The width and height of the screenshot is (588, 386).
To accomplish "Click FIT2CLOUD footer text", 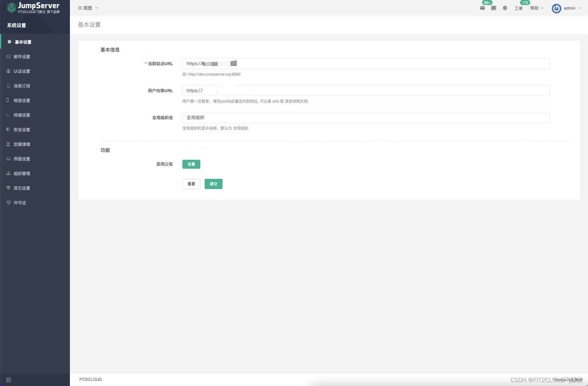I will [91, 379].
